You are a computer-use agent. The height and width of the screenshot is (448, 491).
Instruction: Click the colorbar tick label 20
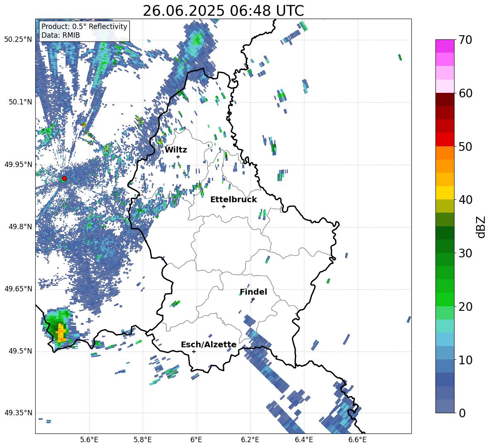click(465, 307)
